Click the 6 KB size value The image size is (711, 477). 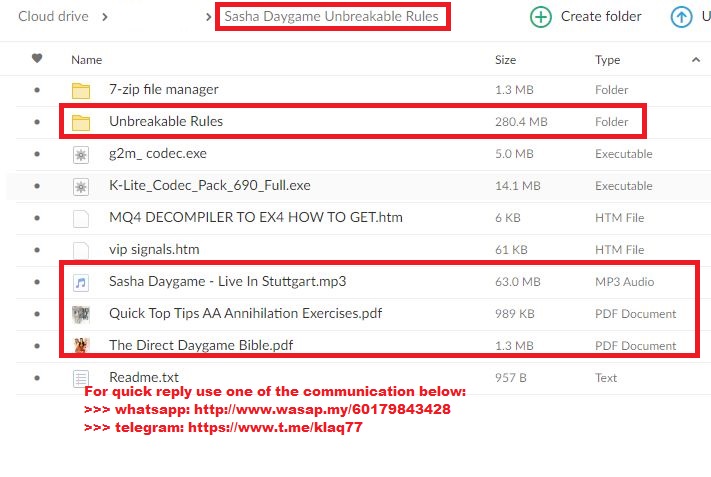(508, 218)
